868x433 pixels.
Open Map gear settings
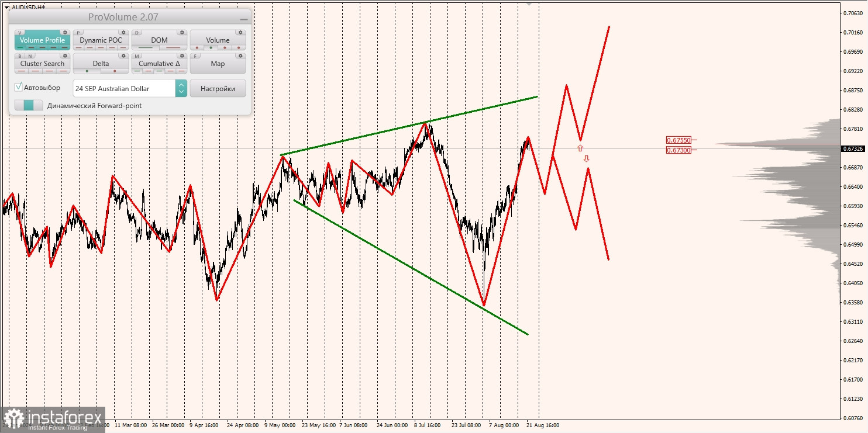[x=240, y=56]
